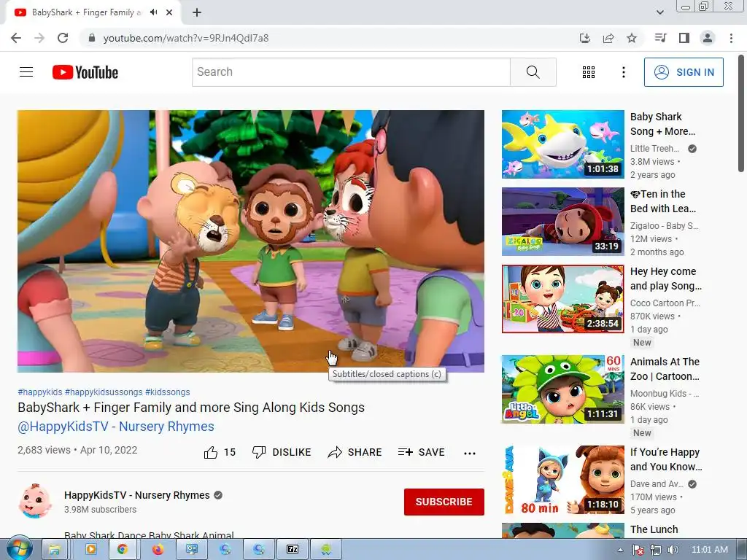This screenshot has width=747, height=560.
Task: Click the #happykids hashtag
Action: tap(40, 392)
